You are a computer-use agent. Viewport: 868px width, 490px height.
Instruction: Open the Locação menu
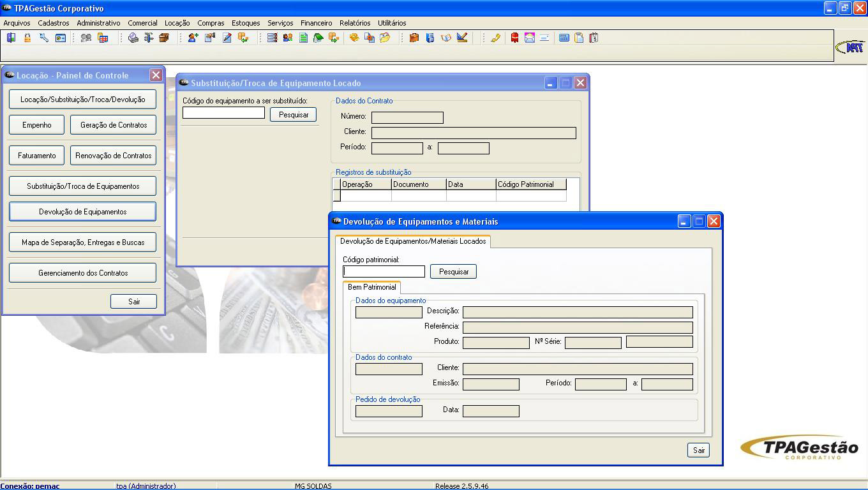pos(177,23)
